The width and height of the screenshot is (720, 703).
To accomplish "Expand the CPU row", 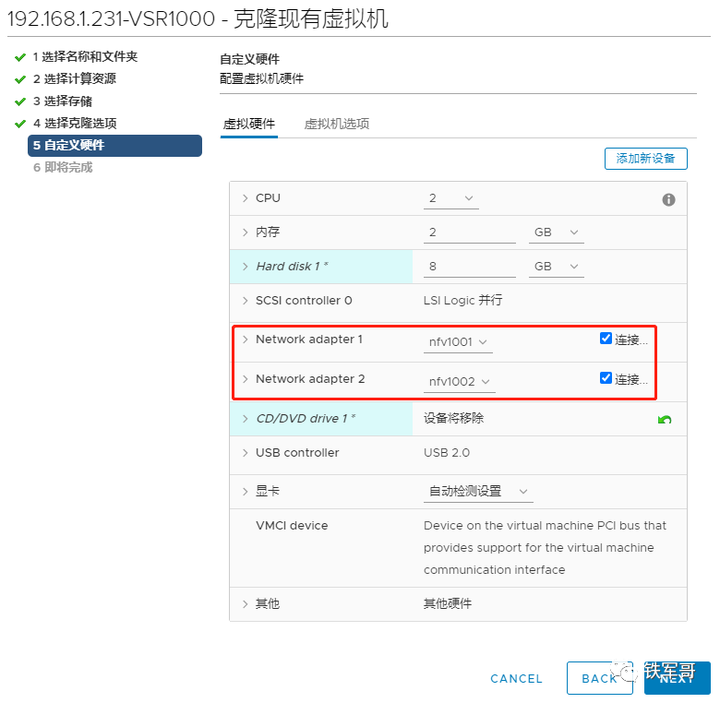I will click(245, 198).
